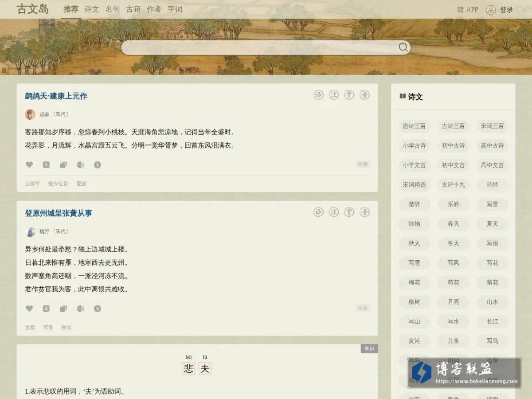Screen dimensions: 532x399
Task: Open the 黄河 category
Action: [x=414, y=340]
